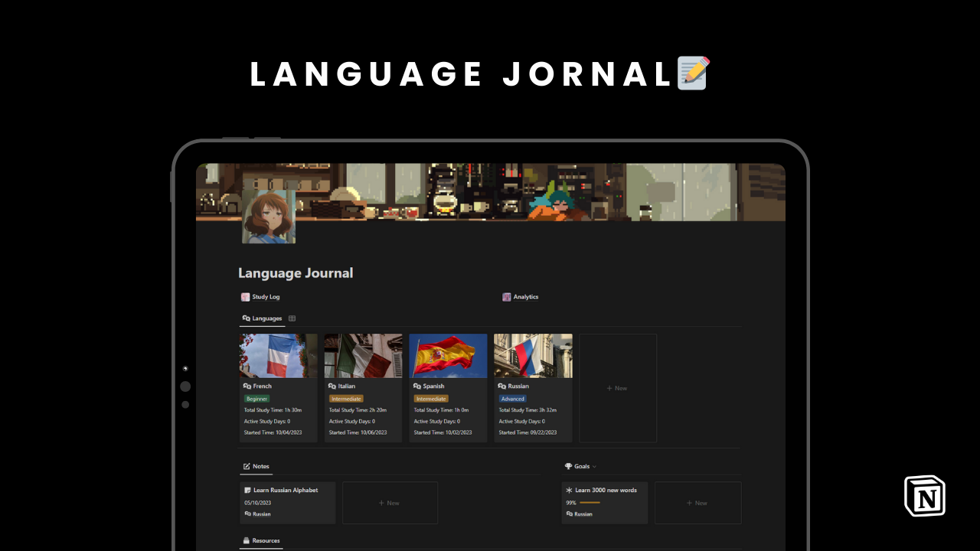Click the anime girl page avatar
Screen dimensions: 980x551
tap(269, 217)
